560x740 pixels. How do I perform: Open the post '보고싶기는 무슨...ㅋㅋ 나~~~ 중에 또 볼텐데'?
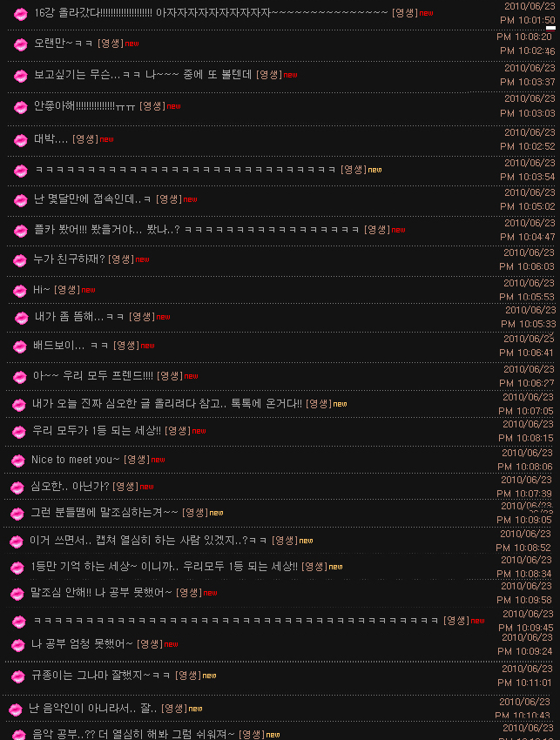tap(143, 75)
